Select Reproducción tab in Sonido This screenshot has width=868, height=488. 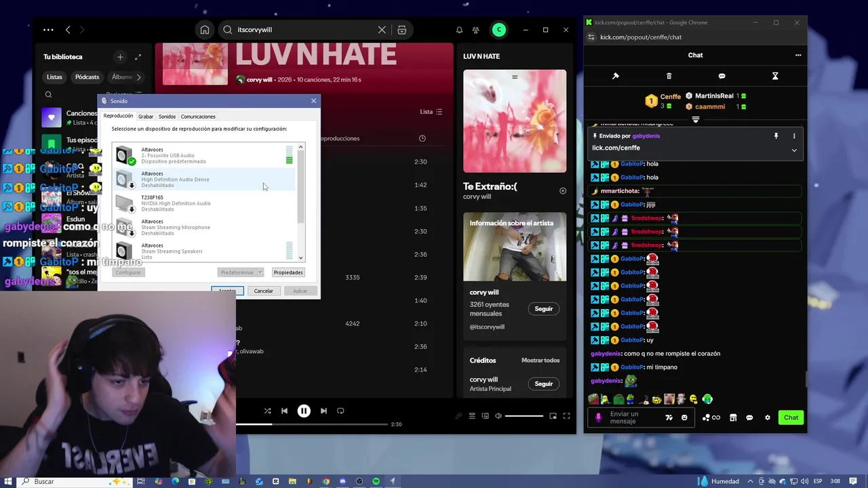tap(118, 116)
